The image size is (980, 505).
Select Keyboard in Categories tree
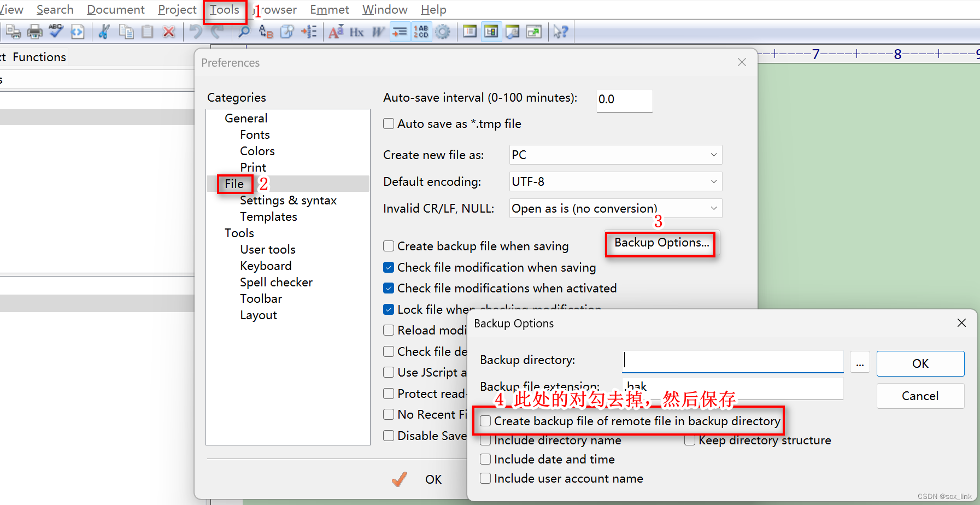266,266
